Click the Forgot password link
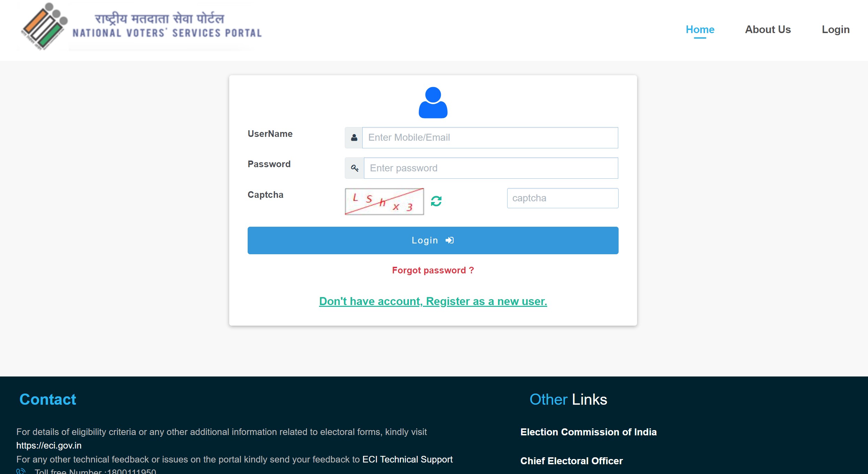Image resolution: width=868 pixels, height=474 pixels. 433,270
